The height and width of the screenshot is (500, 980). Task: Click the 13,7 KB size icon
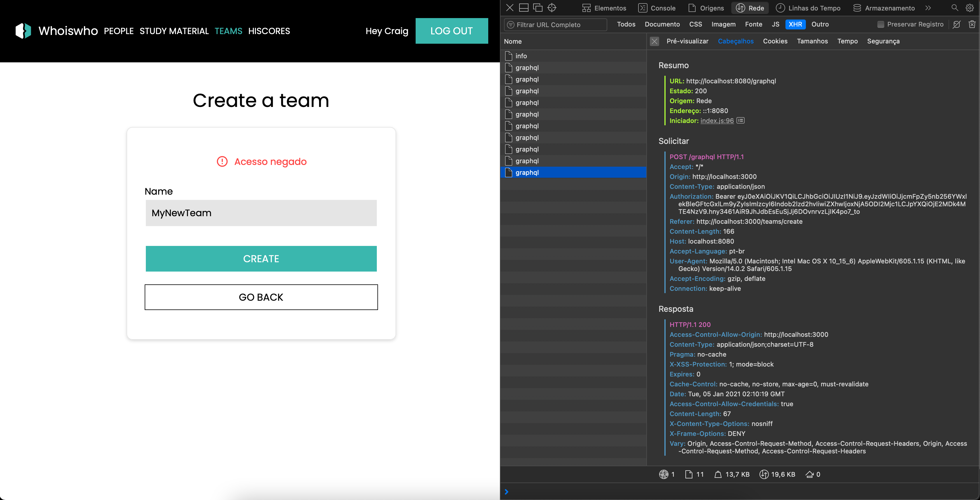(717, 474)
